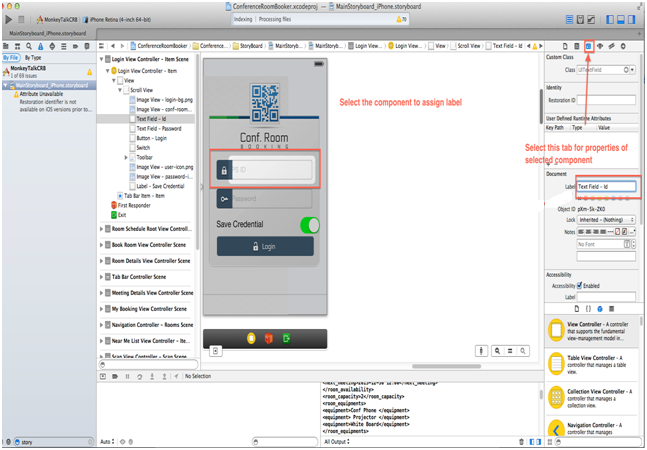
Task: Open the All Output console dropdown
Action: tap(337, 442)
